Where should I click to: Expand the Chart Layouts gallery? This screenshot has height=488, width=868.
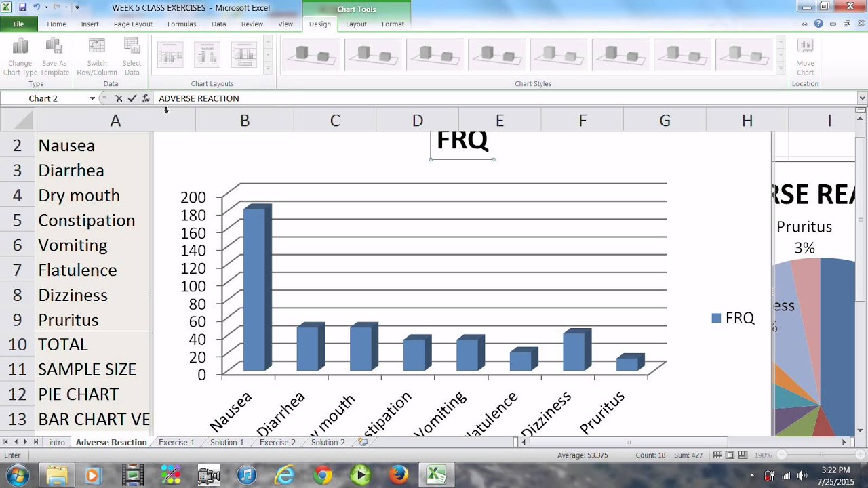click(268, 68)
